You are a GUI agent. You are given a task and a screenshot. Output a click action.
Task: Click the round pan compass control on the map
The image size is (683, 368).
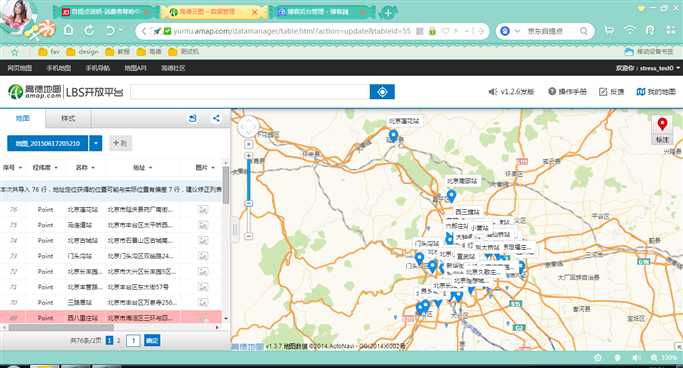(x=249, y=127)
